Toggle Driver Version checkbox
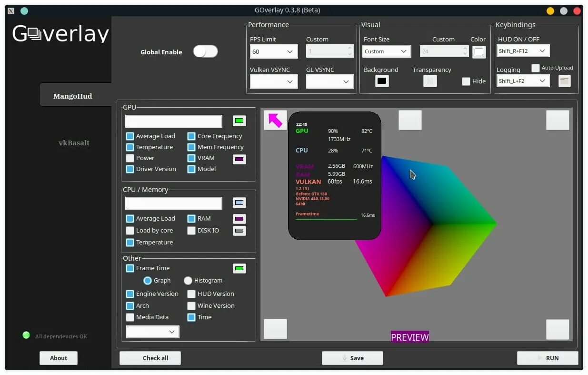 click(130, 169)
